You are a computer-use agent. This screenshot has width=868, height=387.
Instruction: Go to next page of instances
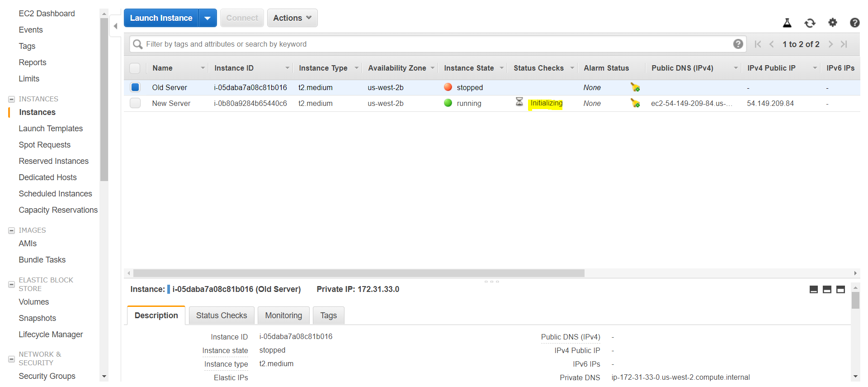pyautogui.click(x=830, y=44)
